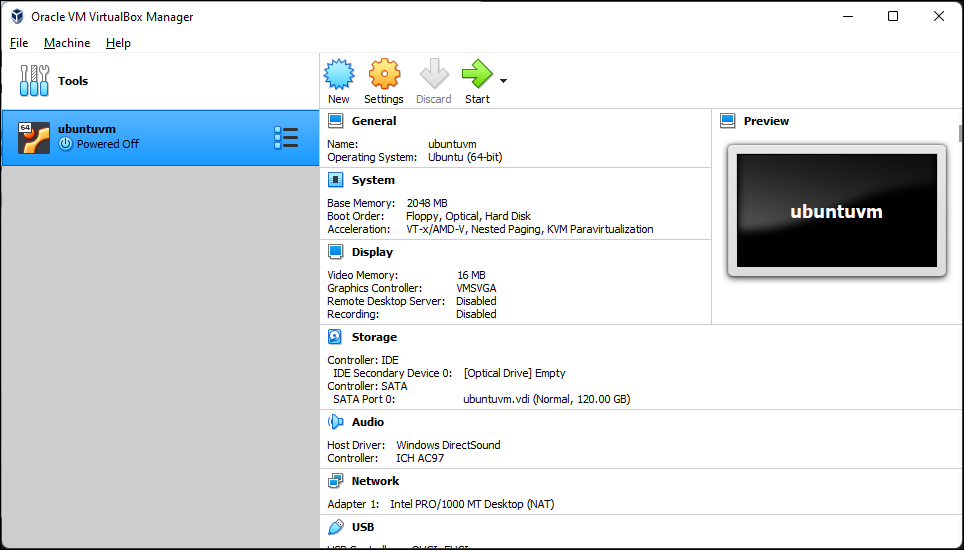
Task: Expand the Start button dropdown arrow
Action: tap(503, 81)
